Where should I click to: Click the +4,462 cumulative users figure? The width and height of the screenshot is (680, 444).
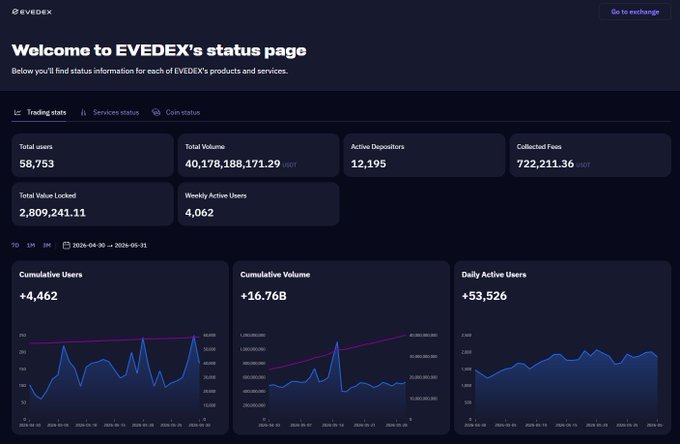(38, 296)
